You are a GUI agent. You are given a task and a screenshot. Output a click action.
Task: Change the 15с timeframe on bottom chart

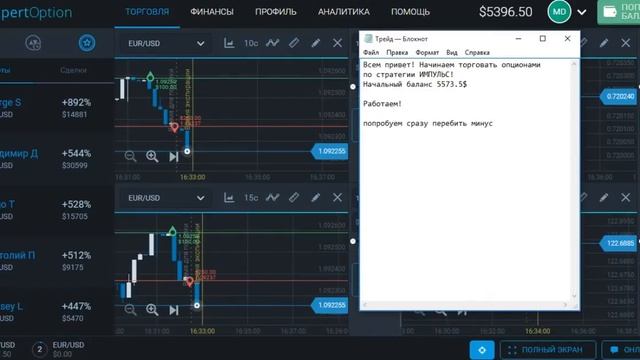point(251,198)
